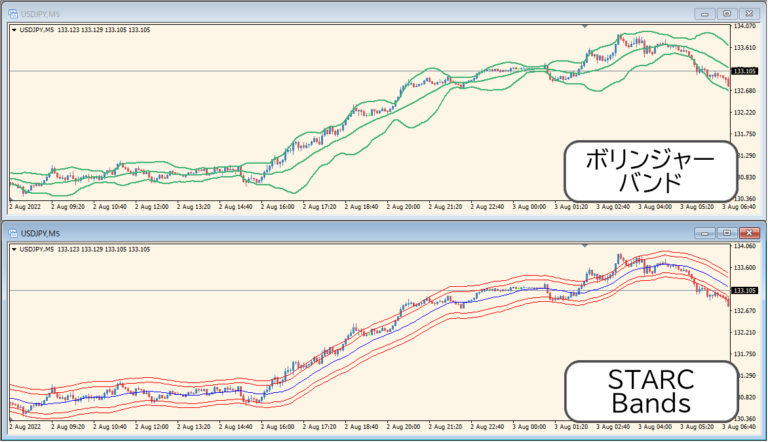Click the 133.105 price label in top chart
The width and height of the screenshot is (768, 442).
click(x=745, y=71)
